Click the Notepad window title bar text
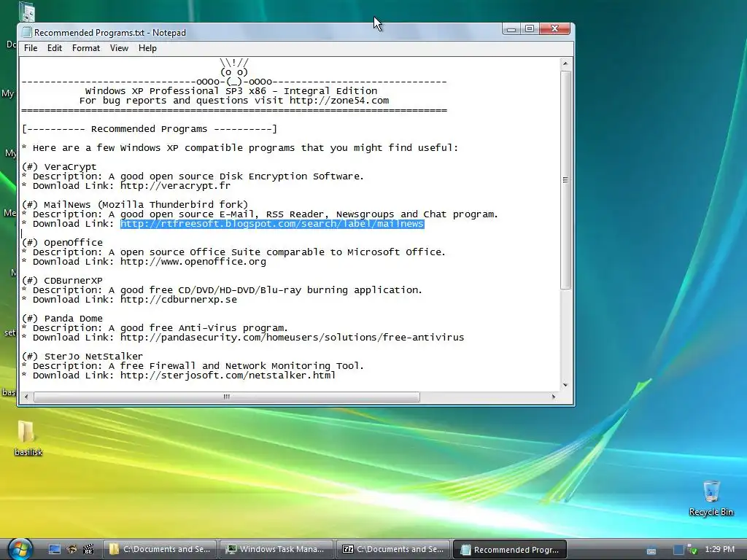 pos(110,33)
